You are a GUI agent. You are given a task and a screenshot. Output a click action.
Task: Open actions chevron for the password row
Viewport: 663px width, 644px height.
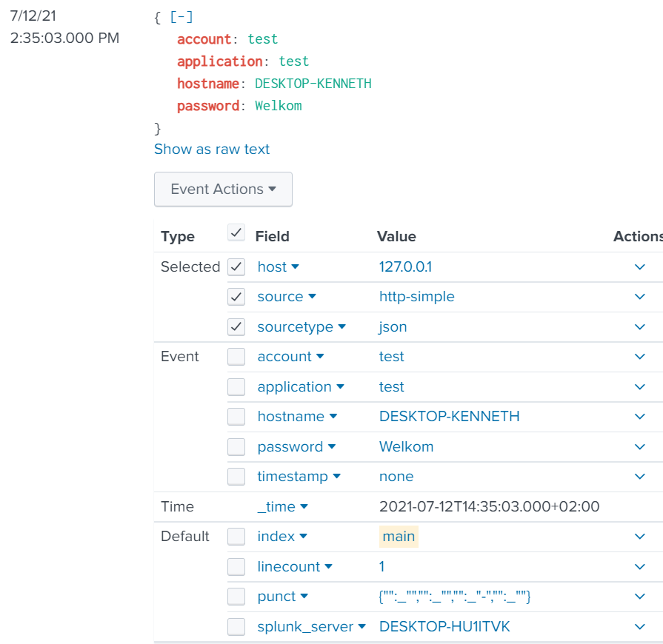tap(640, 447)
